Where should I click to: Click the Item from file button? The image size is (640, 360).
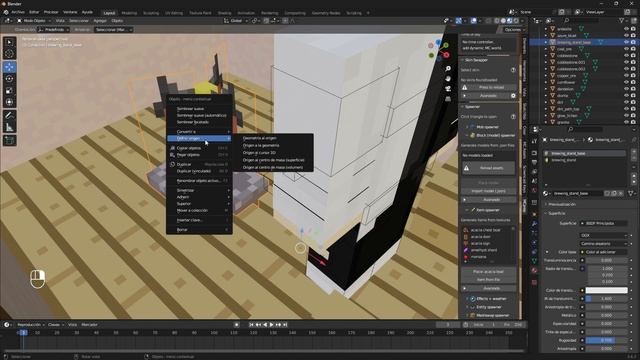pyautogui.click(x=489, y=280)
